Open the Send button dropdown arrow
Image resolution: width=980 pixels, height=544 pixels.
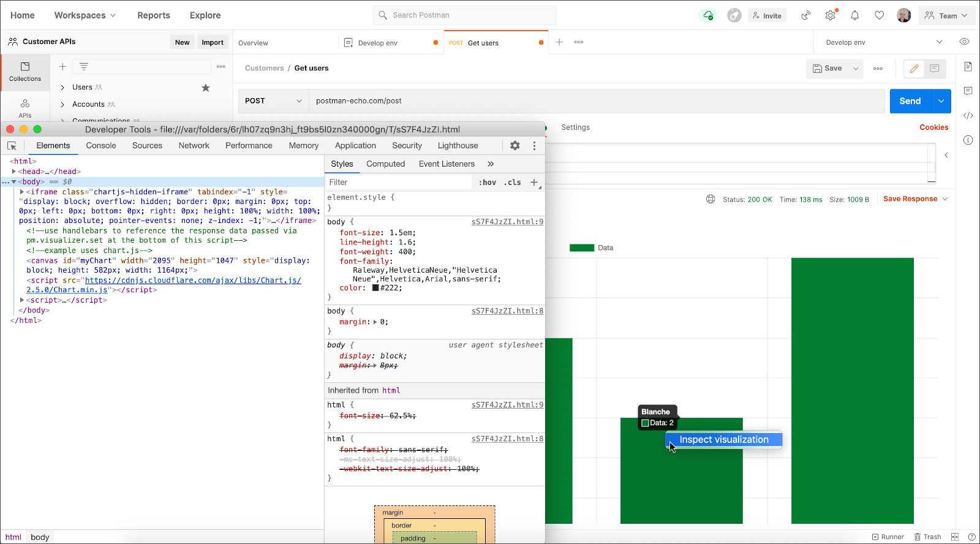tap(941, 101)
